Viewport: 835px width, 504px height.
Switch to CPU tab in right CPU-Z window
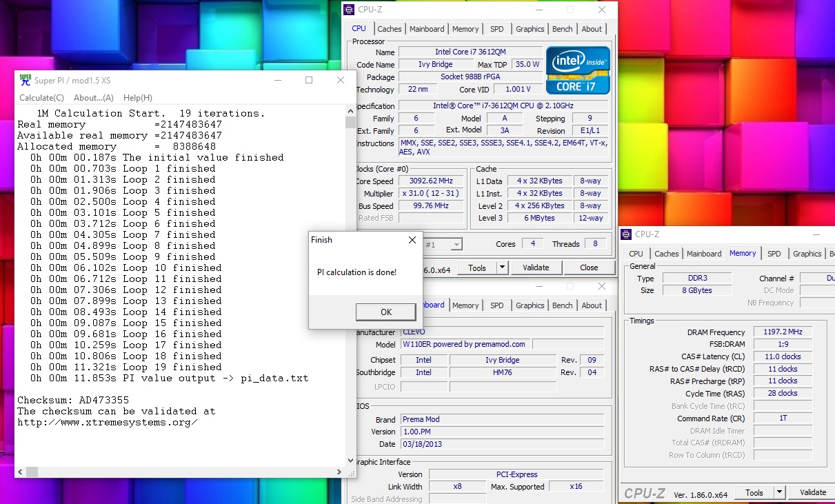point(636,254)
